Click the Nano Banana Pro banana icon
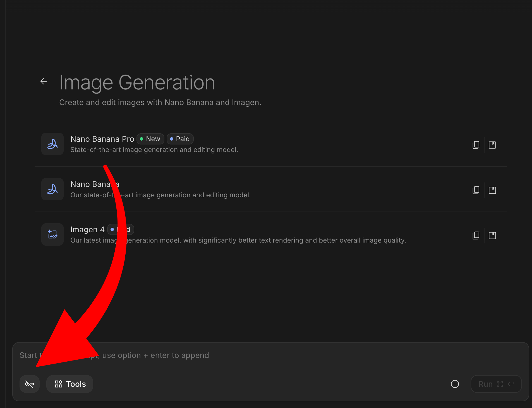Viewport: 532px width, 408px height. (52, 144)
